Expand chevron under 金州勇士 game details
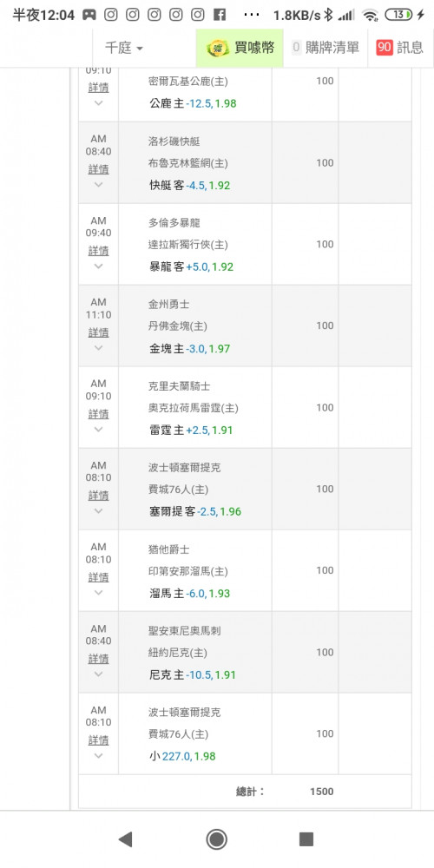 (x=99, y=348)
